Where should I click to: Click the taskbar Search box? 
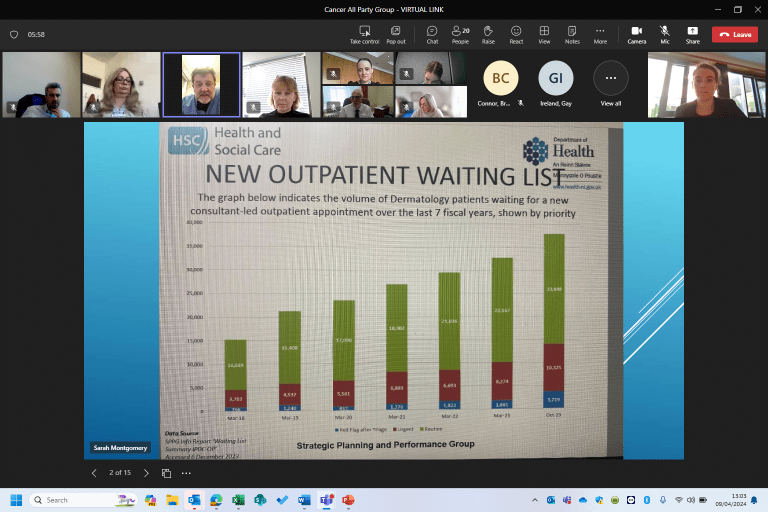pos(84,500)
